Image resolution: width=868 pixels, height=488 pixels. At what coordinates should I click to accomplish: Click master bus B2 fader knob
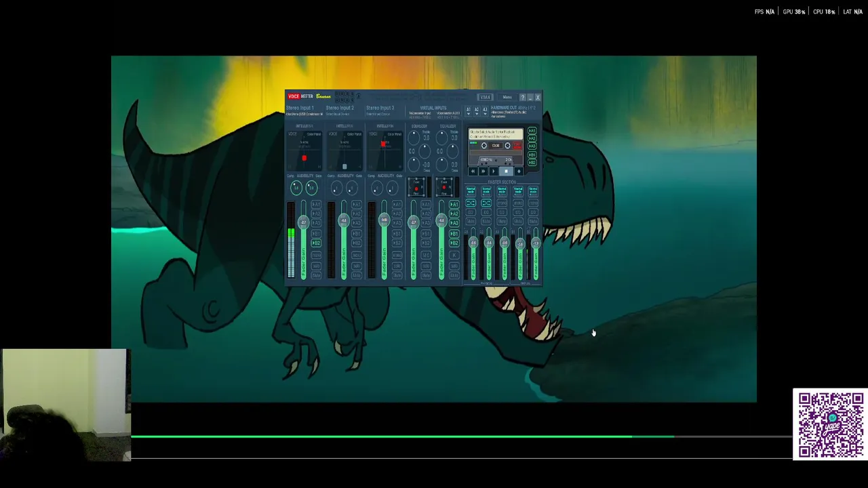click(x=536, y=243)
